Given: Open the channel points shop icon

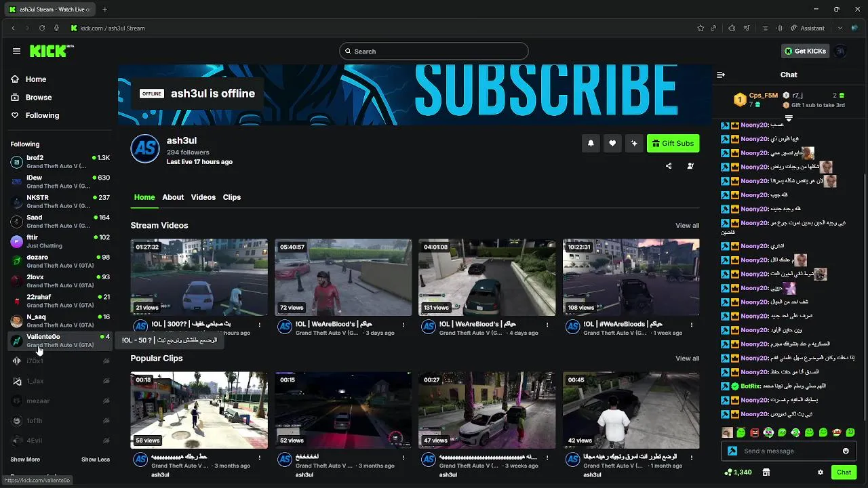Looking at the screenshot, I should point(766,472).
